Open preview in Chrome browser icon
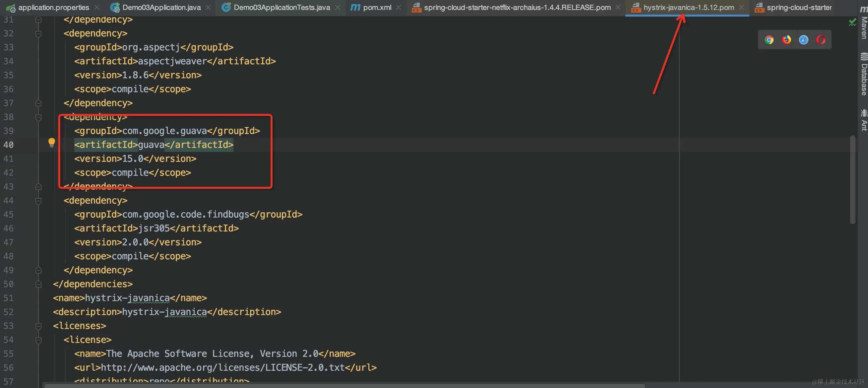Image resolution: width=868 pixels, height=388 pixels. click(769, 40)
